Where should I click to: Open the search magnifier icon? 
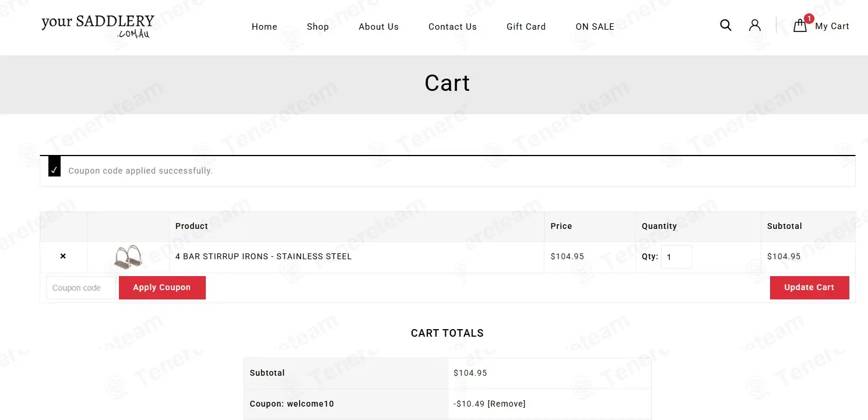(x=726, y=25)
